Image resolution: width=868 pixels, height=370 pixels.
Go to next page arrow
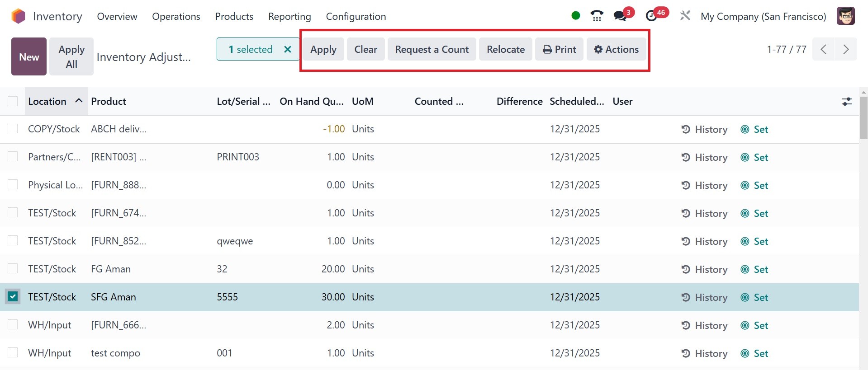(845, 49)
